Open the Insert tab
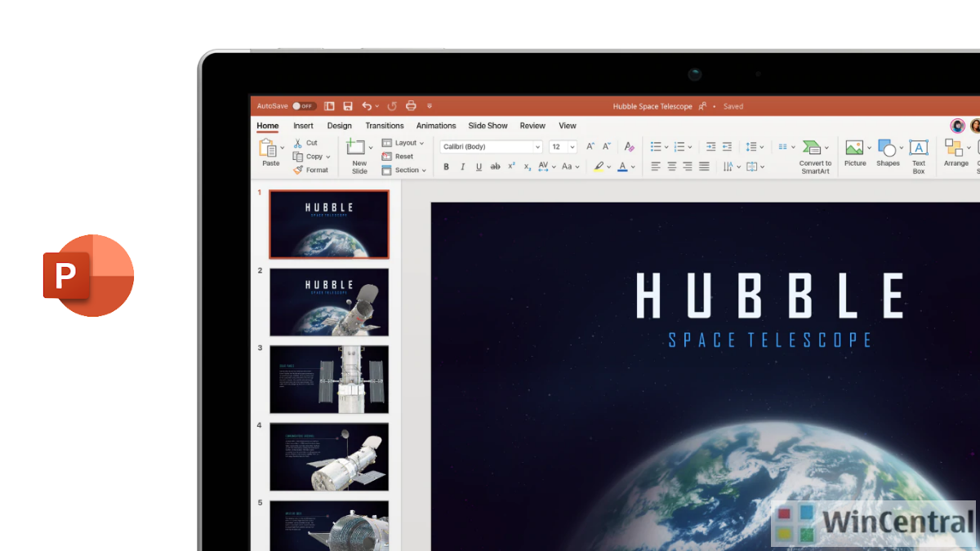The width and height of the screenshot is (980, 551). 303,126
